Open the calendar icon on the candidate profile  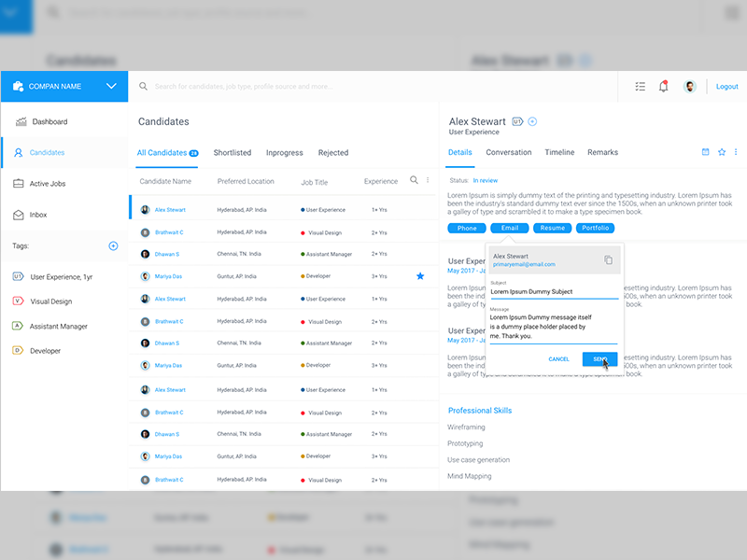[x=708, y=150]
